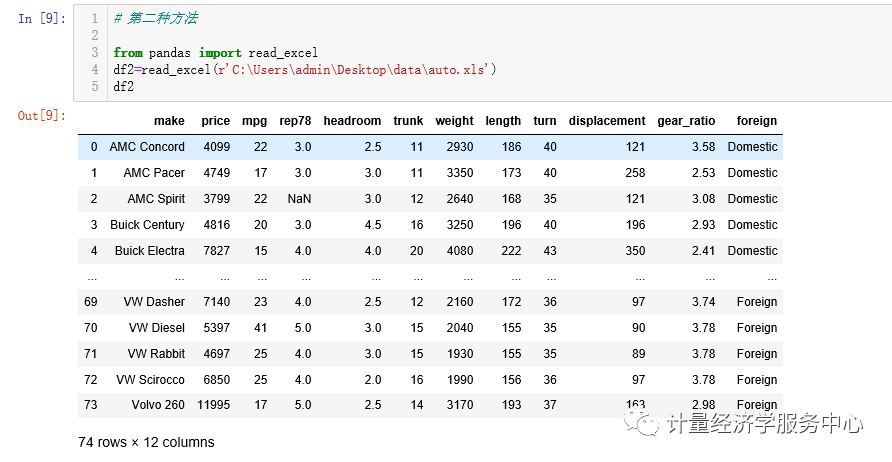The height and width of the screenshot is (462, 892).
Task: Select the 'Buick Century' cell
Action: click(x=147, y=225)
